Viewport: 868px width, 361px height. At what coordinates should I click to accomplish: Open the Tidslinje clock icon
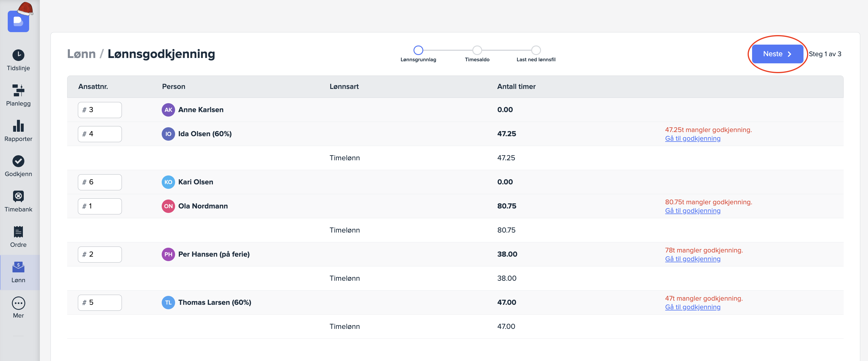18,55
